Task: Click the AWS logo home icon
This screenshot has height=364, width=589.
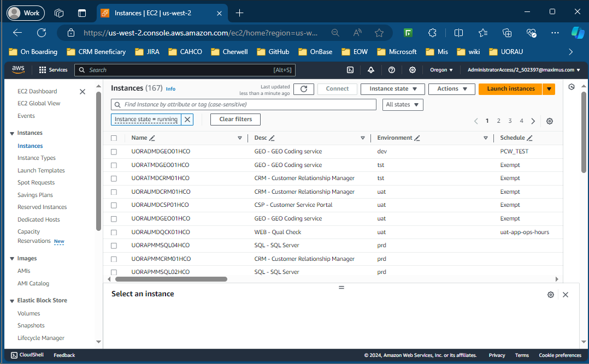Action: tap(18, 69)
